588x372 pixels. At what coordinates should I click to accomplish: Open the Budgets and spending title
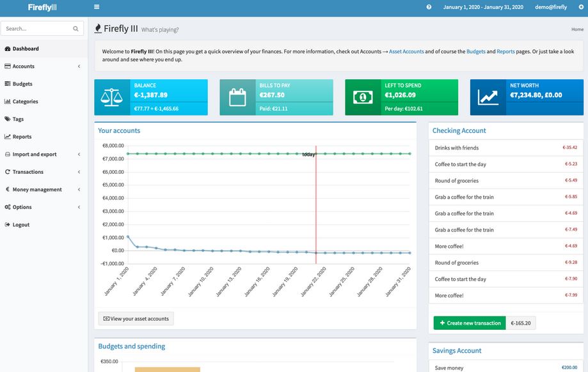click(x=132, y=346)
